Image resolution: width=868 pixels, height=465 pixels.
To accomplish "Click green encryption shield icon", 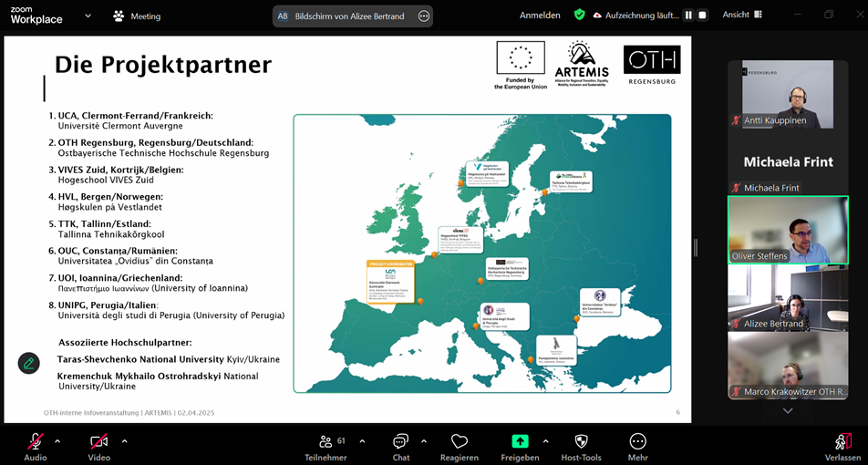I will (580, 15).
